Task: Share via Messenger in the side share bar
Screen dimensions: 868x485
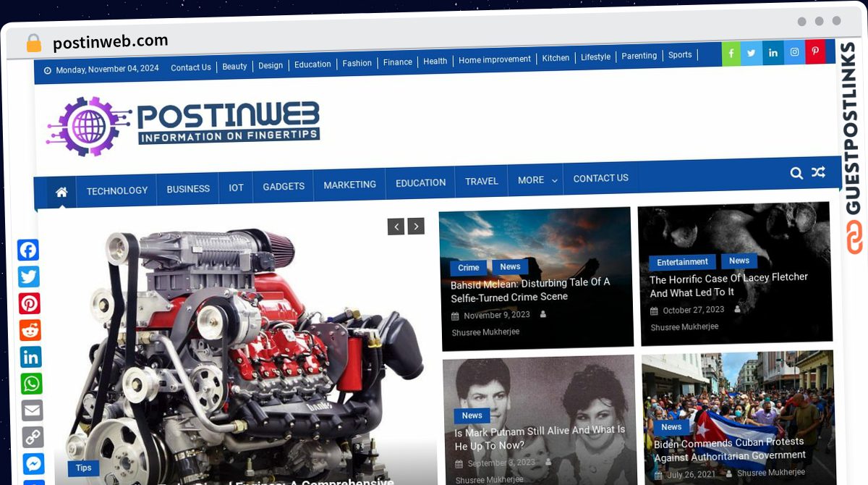Action: [34, 465]
